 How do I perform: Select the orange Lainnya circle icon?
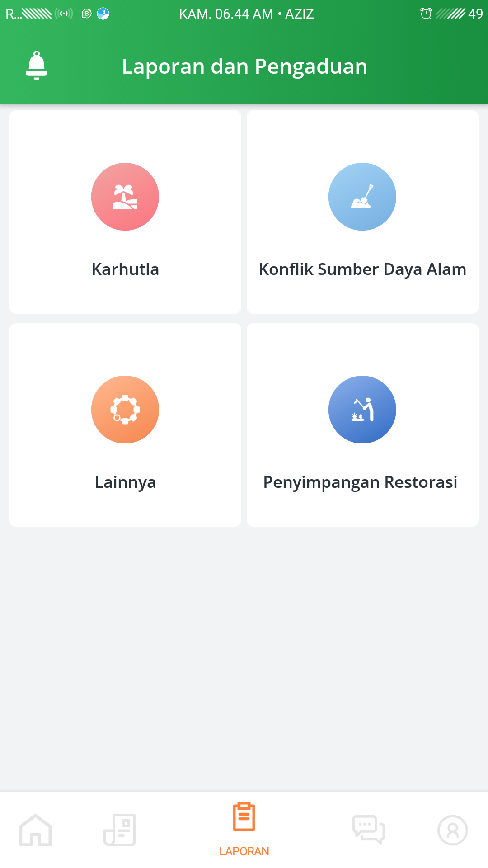125,410
